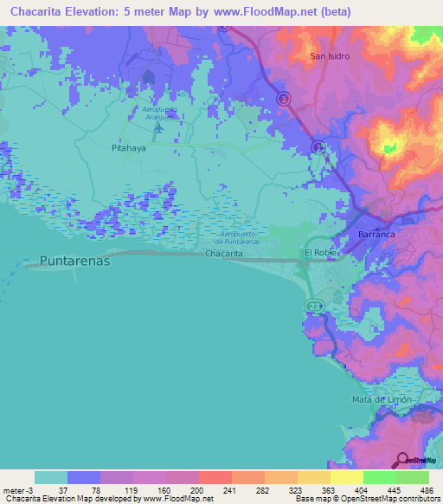The height and width of the screenshot is (504, 443).
Task: Select the Puntarenas city label
Action: (74, 261)
